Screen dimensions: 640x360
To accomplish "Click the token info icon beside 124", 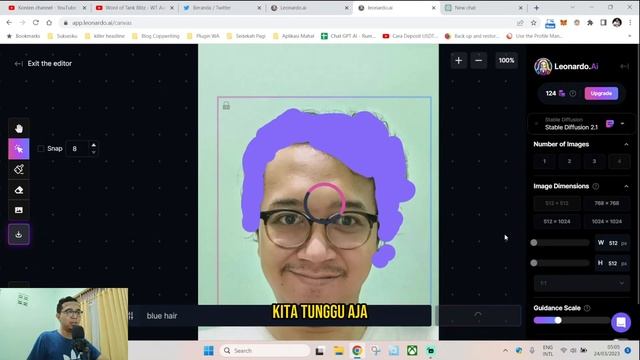I will pos(573,93).
